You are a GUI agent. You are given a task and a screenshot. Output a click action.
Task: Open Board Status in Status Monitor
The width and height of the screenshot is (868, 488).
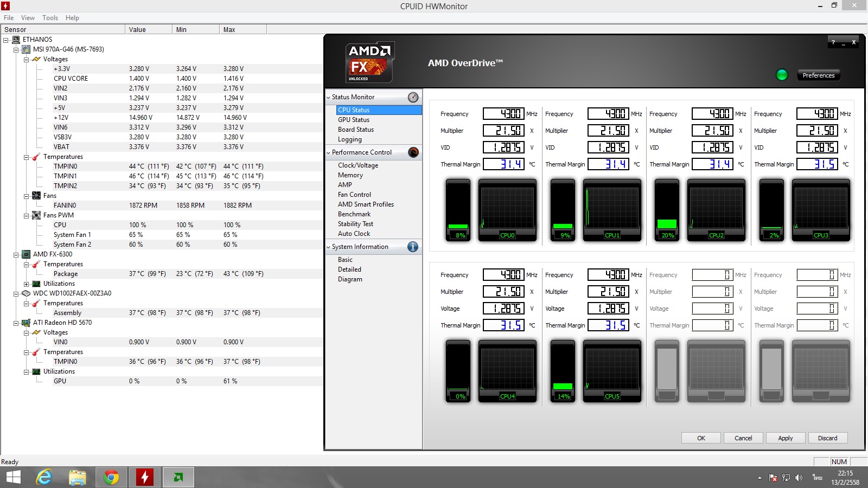(x=356, y=130)
